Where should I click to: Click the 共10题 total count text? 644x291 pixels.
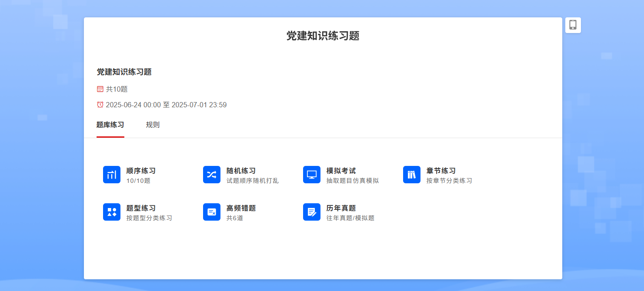(x=117, y=89)
